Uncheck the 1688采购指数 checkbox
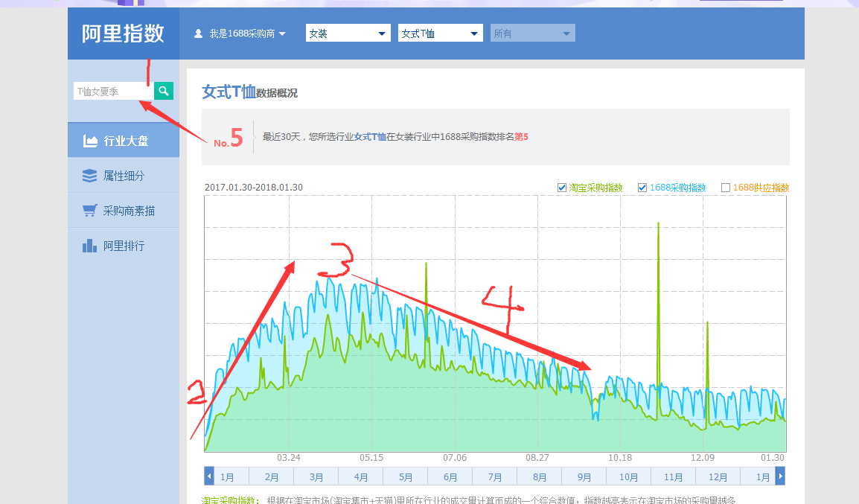This screenshot has height=504, width=859. pyautogui.click(x=642, y=188)
